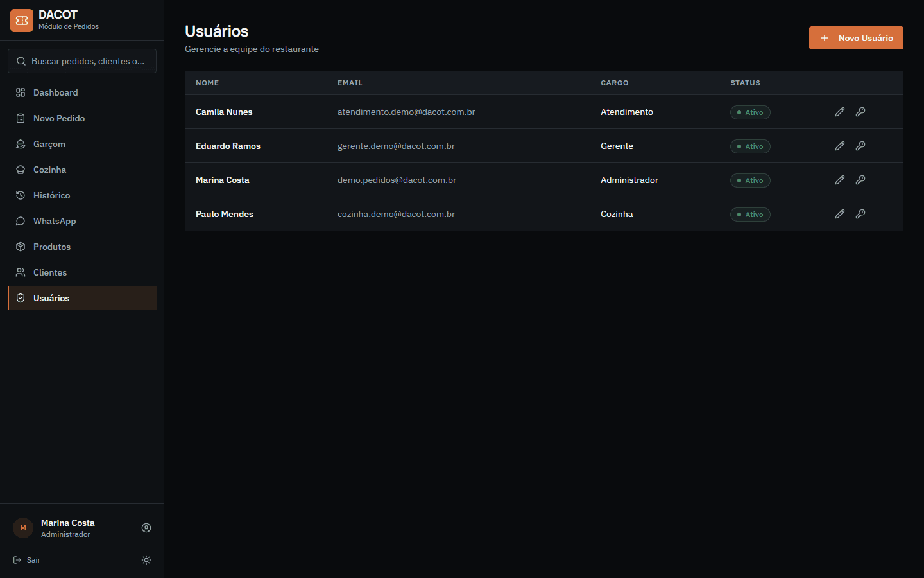The image size is (924, 578).
Task: Open the Dashboard page
Action: [x=82, y=92]
